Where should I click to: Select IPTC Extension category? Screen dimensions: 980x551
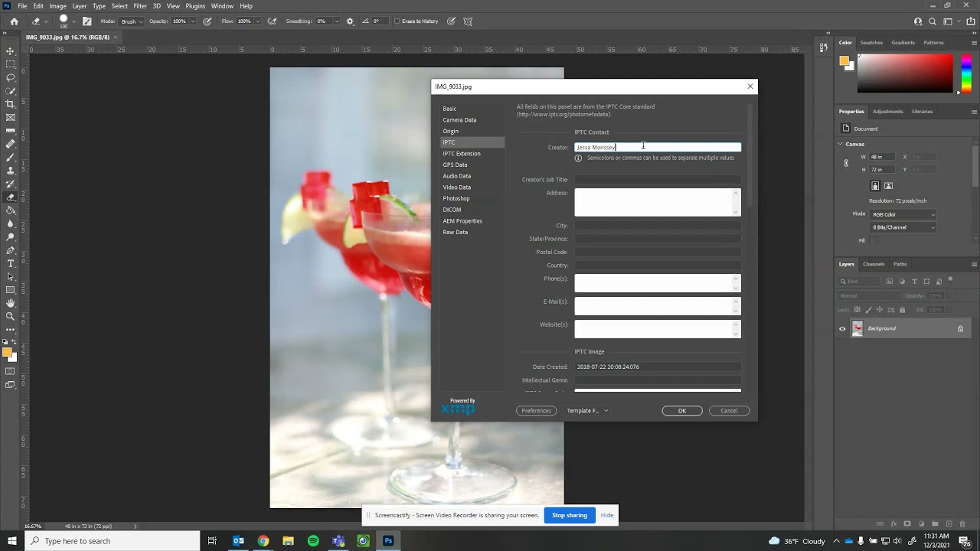pos(462,154)
